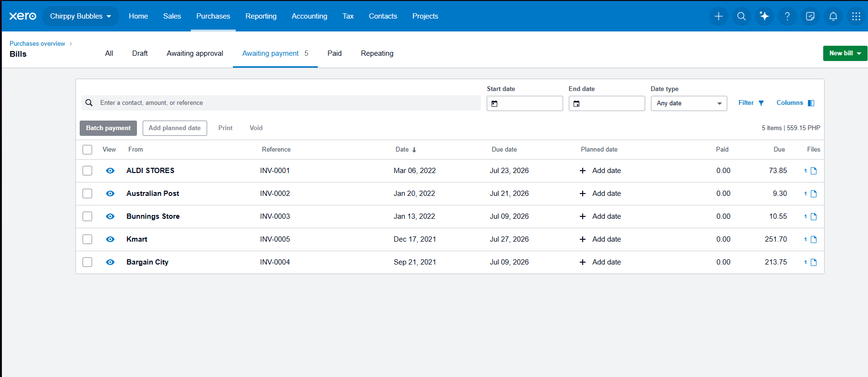Open file attachment for Australian Post bill

[x=814, y=194]
